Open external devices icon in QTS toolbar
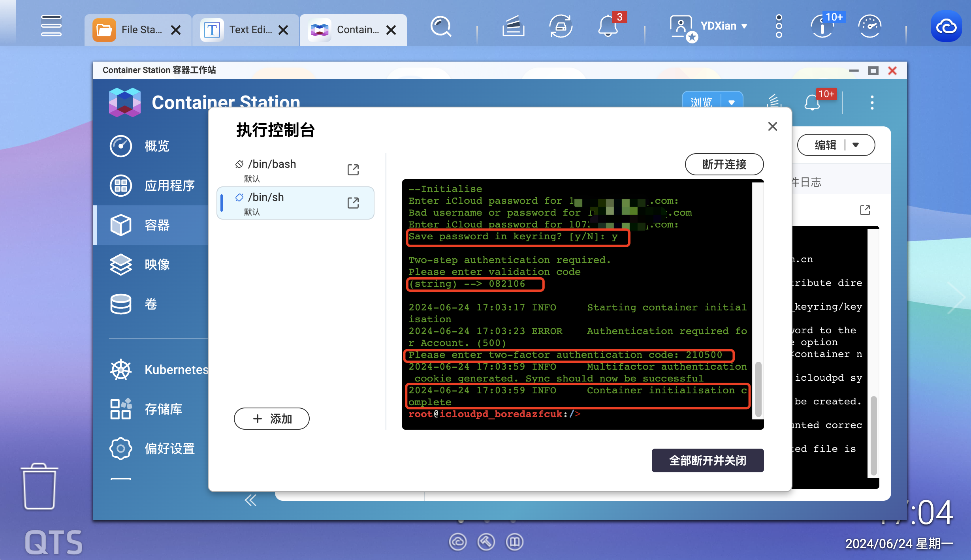 tap(561, 26)
